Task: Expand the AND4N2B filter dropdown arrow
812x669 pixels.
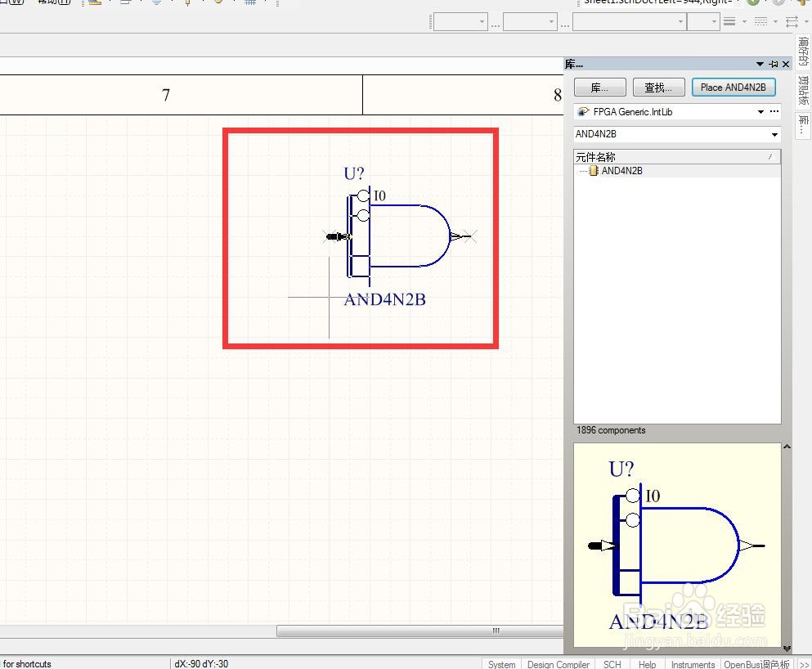Action: [x=774, y=135]
